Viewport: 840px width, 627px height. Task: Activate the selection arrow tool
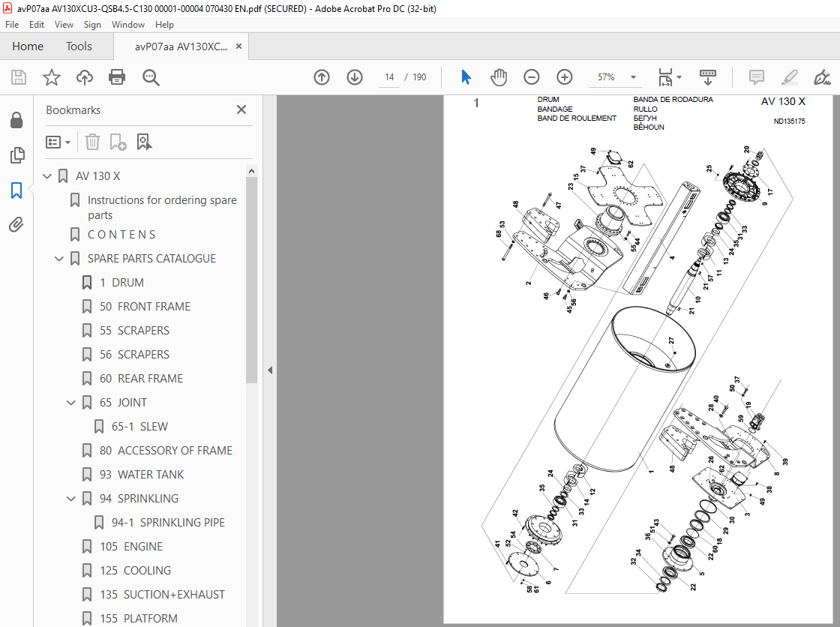(466, 77)
